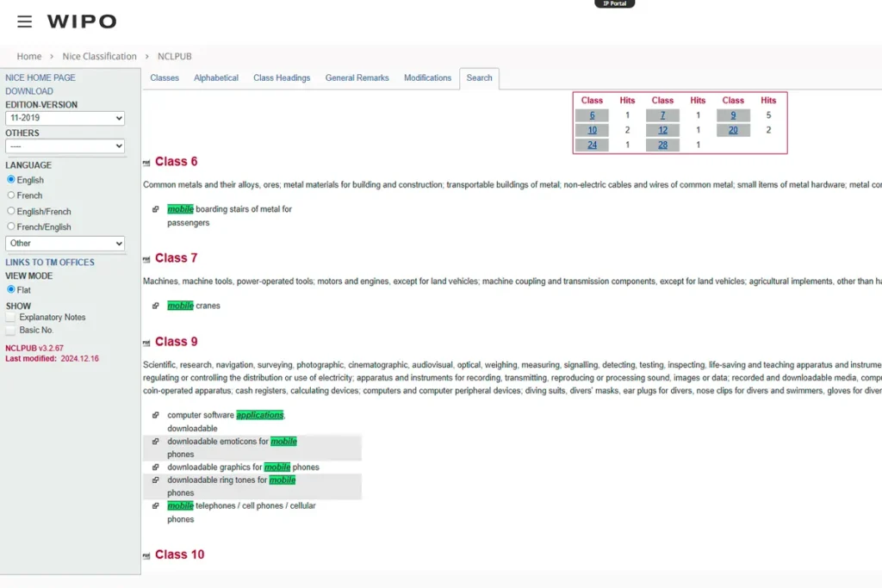Go to Home breadcrumb
The height and width of the screenshot is (588, 882).
point(29,56)
